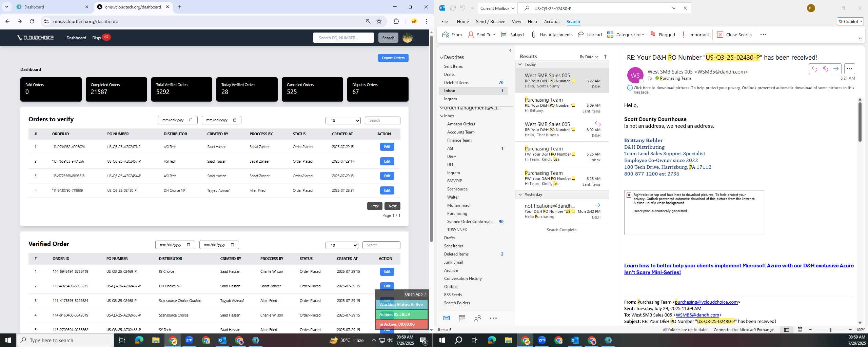Click Outlook zoom out minus button
Image resolution: width=868 pixels, height=347 pixels.
(x=810, y=330)
